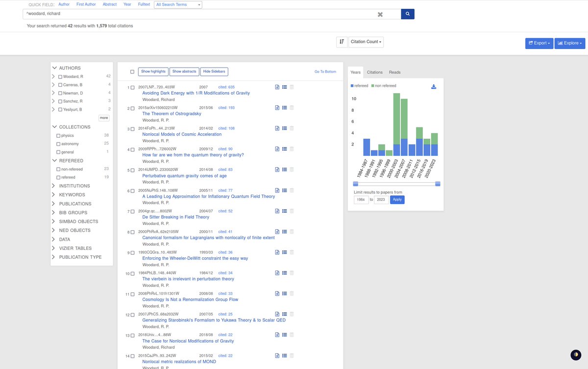
Task: Open full text icon for Leading Log Approximation paper
Action: [x=277, y=191]
